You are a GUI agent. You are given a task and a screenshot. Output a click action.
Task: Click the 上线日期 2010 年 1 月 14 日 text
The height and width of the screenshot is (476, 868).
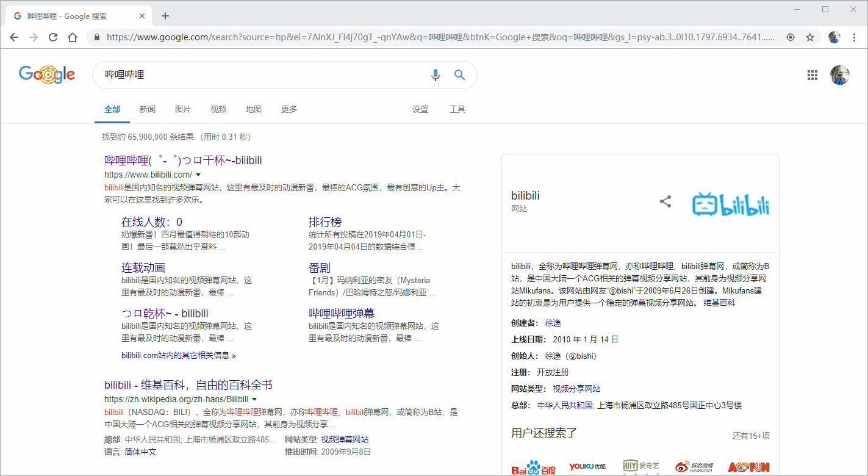565,339
